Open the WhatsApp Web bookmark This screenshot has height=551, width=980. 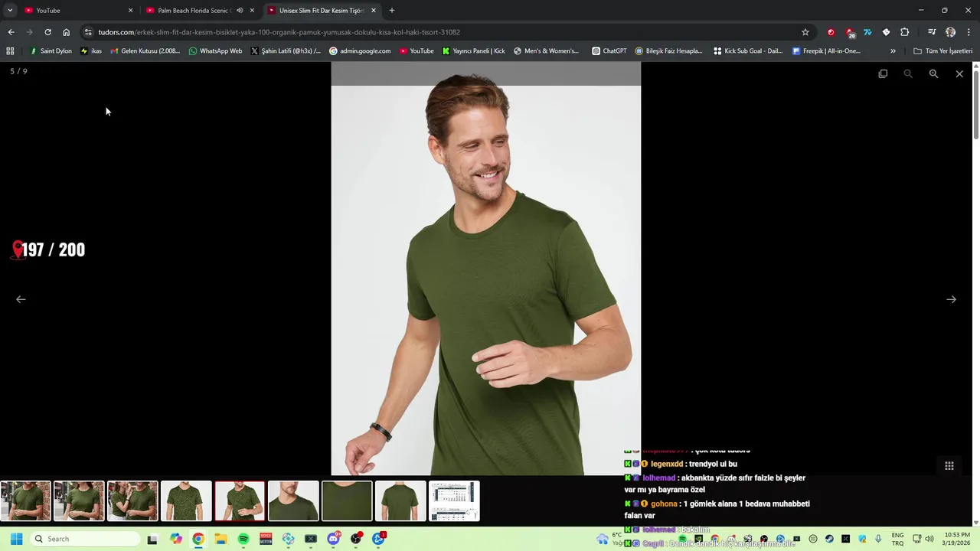[x=215, y=51]
